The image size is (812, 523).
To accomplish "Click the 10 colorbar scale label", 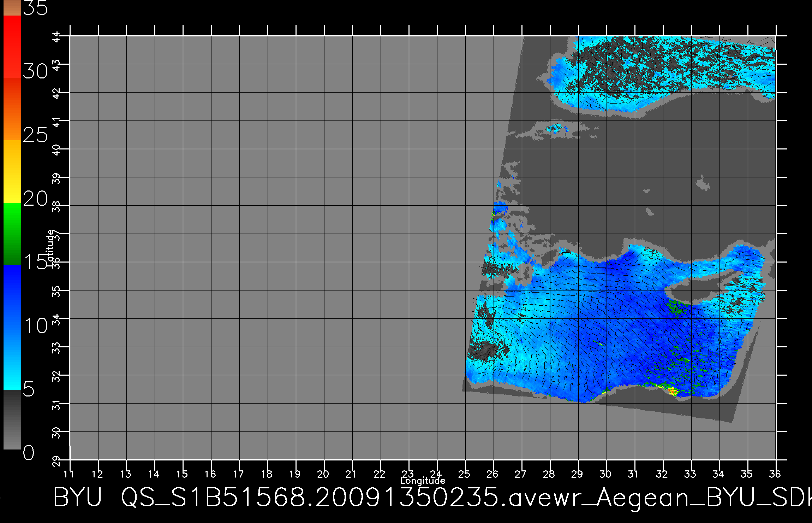I will (x=35, y=325).
